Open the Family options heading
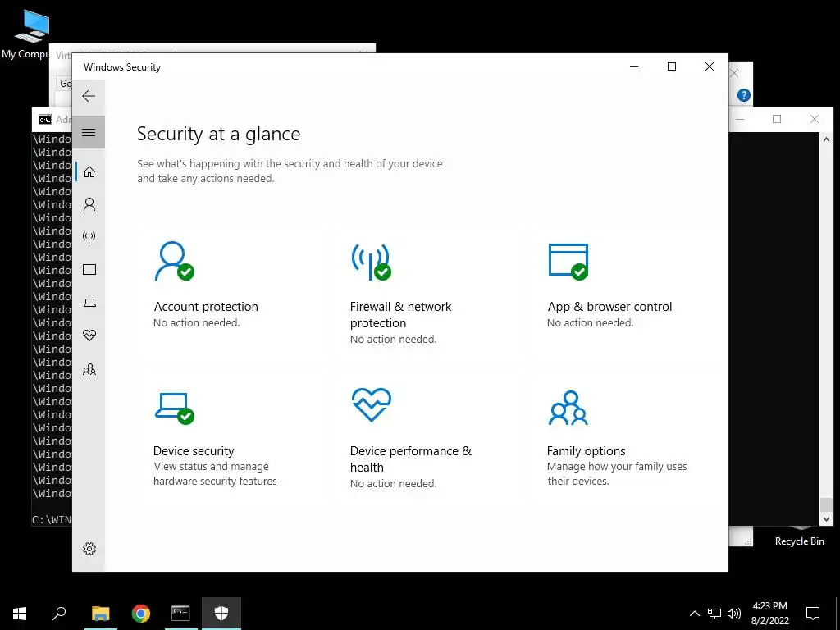 (586, 450)
